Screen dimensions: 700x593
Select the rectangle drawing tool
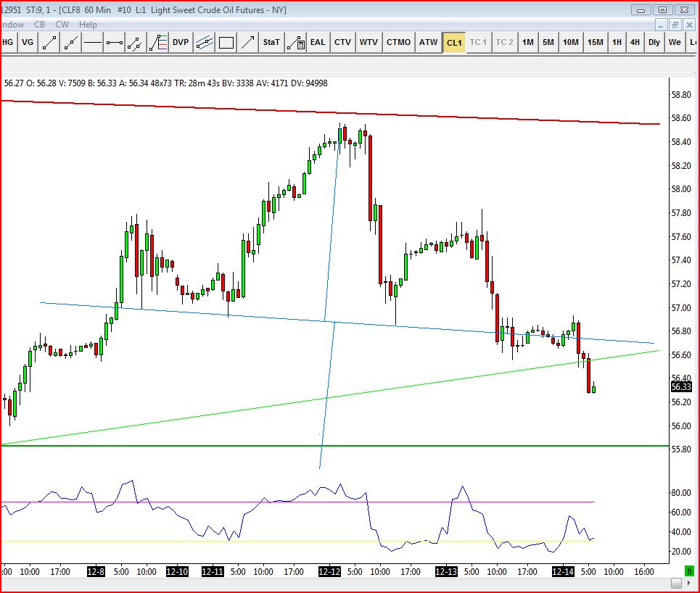click(226, 42)
